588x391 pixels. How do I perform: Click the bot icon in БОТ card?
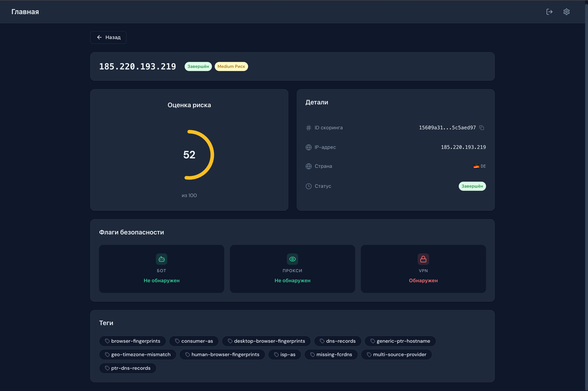click(161, 259)
